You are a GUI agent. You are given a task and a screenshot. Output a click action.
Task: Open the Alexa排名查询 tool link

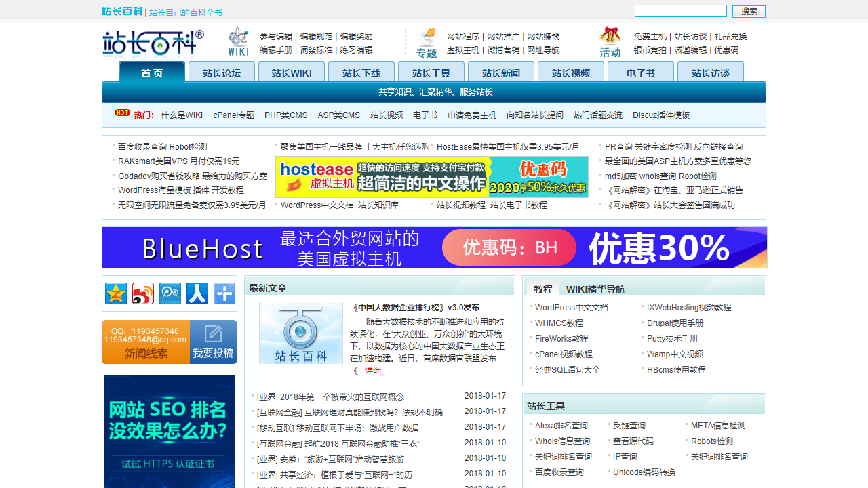coord(561,426)
